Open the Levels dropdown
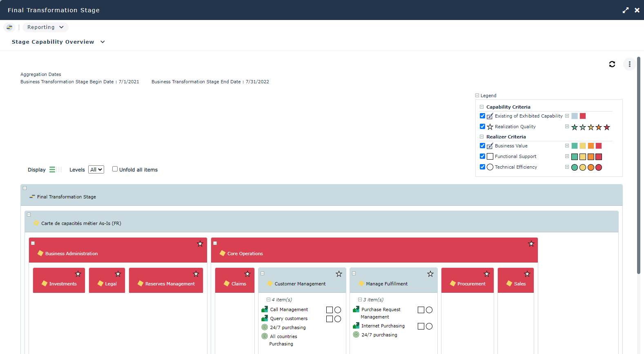Viewport: 644px width, 354px height. [x=96, y=169]
